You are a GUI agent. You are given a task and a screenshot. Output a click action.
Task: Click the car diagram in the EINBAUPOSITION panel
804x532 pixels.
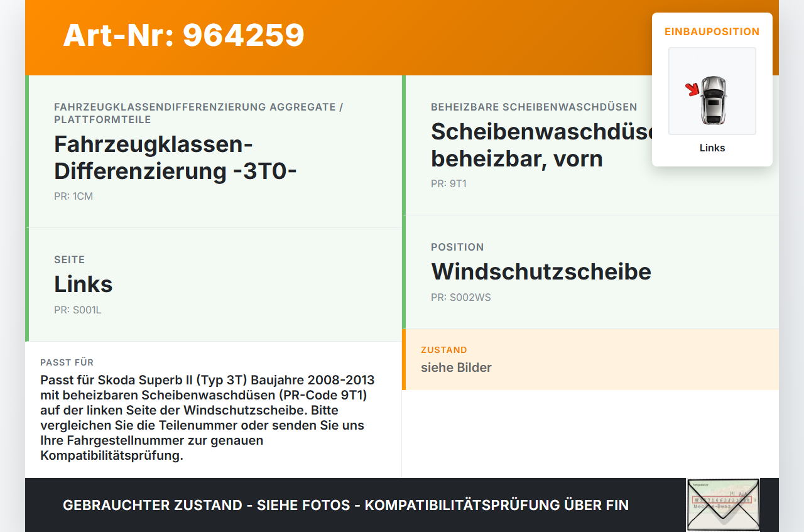(712, 91)
